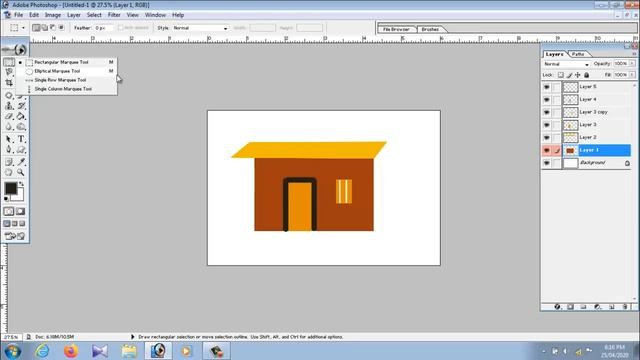Select the Type tool
640x360 pixels.
pyautogui.click(x=21, y=139)
